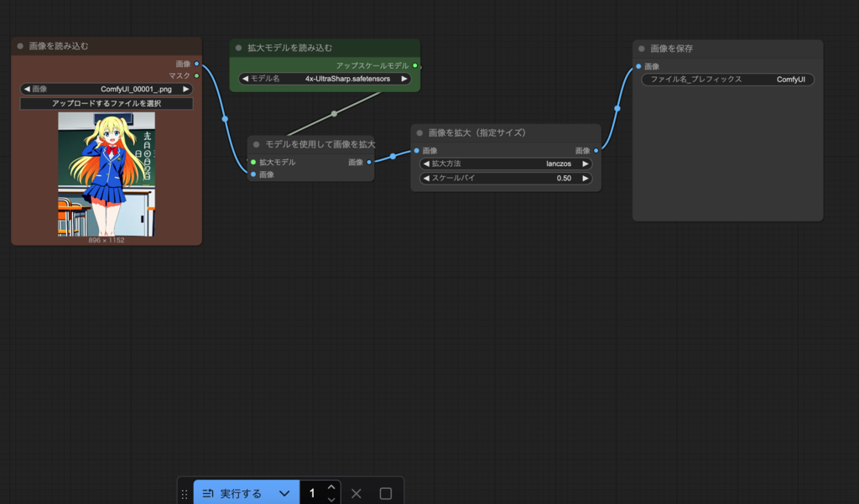Image resolution: width=859 pixels, height=504 pixels.
Task: Expand the dropdown chevron next to 実行する
Action: point(284,494)
